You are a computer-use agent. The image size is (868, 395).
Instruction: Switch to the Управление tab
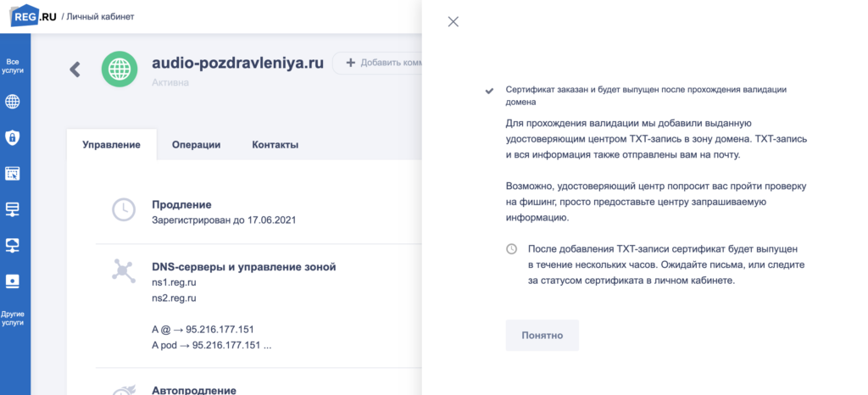pos(111,145)
